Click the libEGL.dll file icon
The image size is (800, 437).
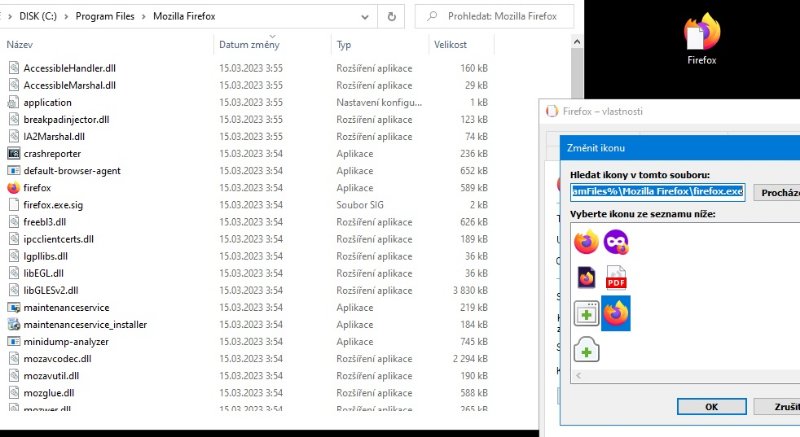pyautogui.click(x=14, y=273)
